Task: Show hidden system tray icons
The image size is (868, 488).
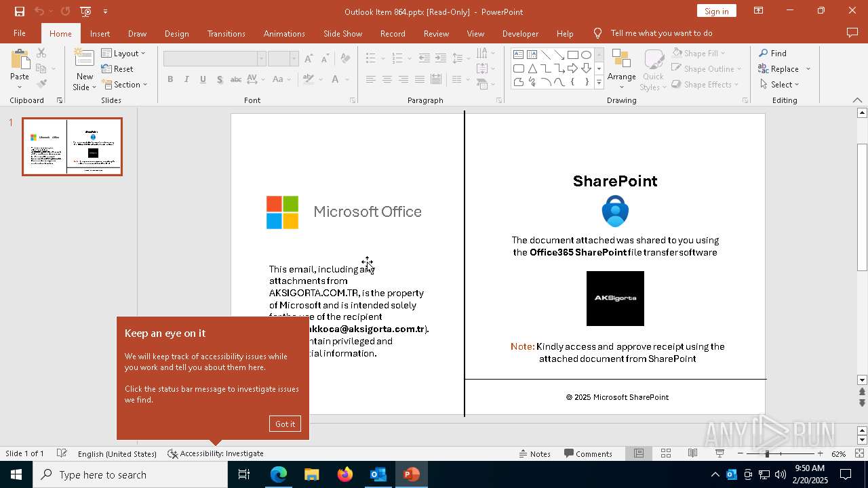Action: pos(715,474)
